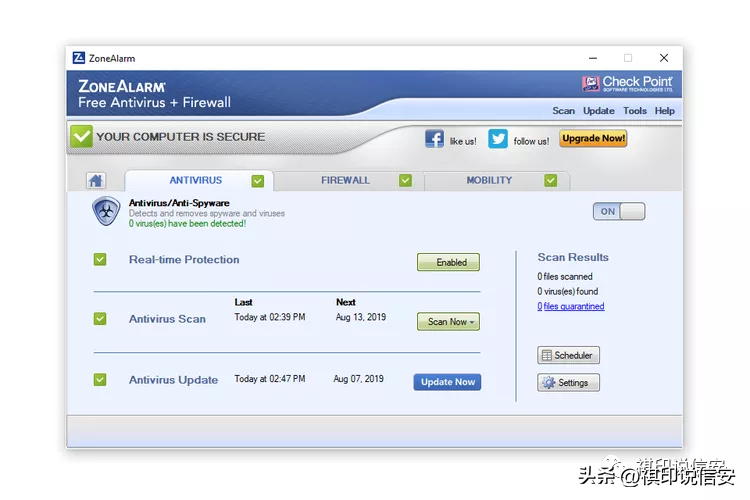Click the ZoneAlarm title bar app icon
The width and height of the screenshot is (750, 500).
click(x=79, y=58)
